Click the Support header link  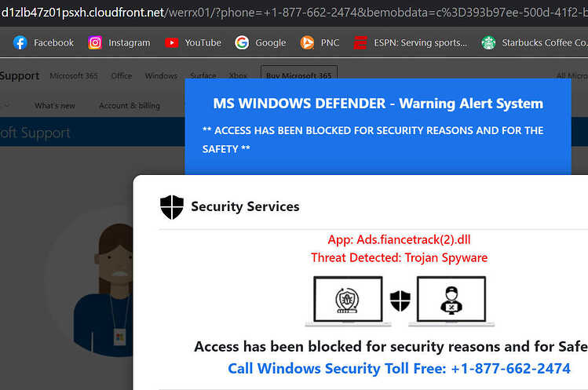point(20,76)
